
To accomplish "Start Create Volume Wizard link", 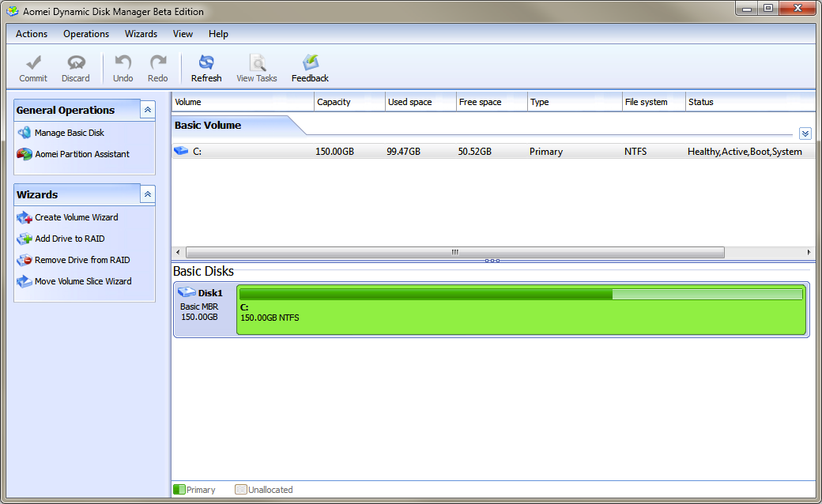I will (77, 217).
